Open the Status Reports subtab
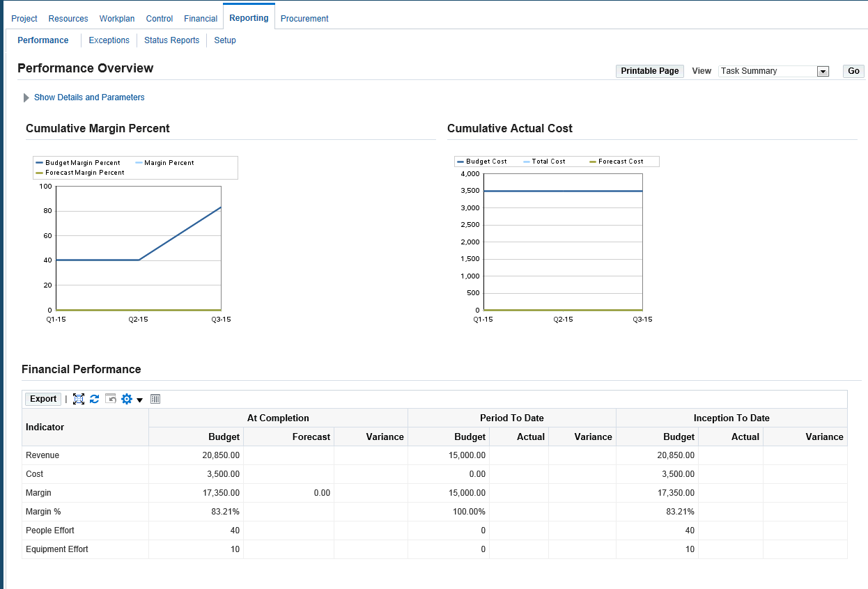This screenshot has width=868, height=589. [x=171, y=40]
